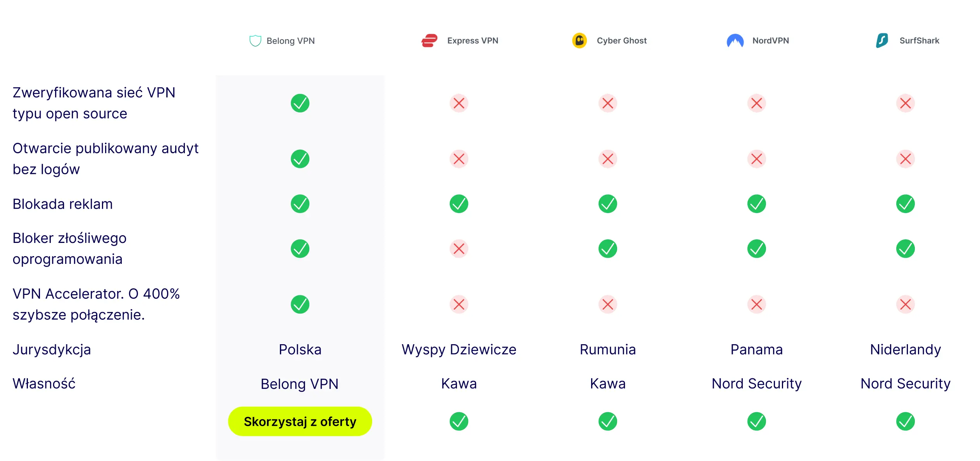
Task: Click the Express VPN red logo
Action: pos(429,41)
